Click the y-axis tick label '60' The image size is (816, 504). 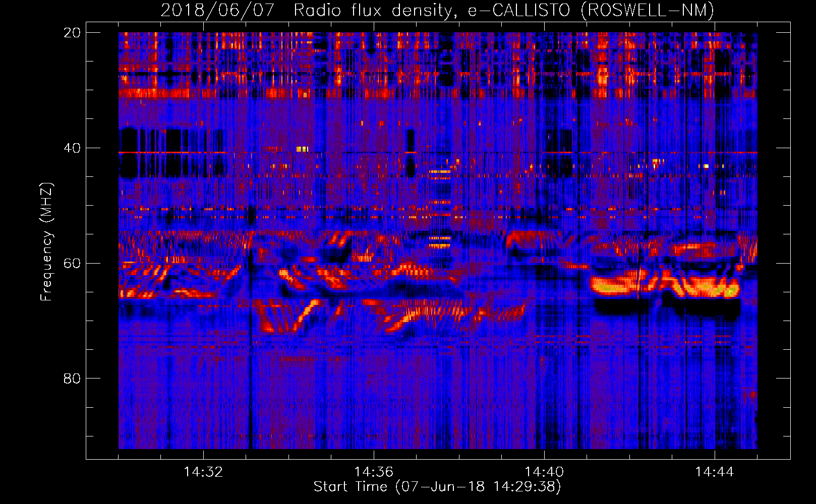click(72, 263)
